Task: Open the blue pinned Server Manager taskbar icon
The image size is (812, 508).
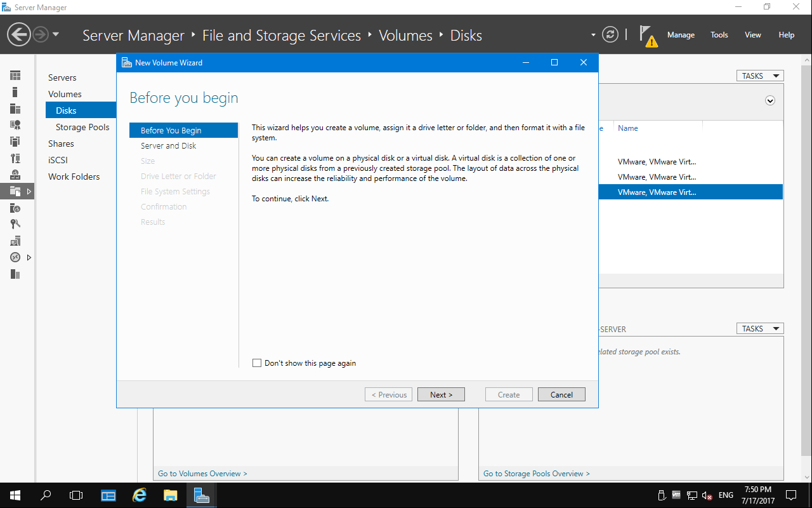Action: tap(109, 495)
